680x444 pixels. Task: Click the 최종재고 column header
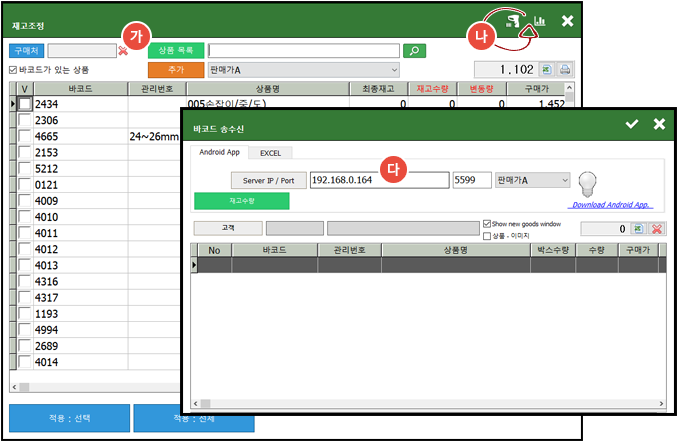(x=379, y=88)
